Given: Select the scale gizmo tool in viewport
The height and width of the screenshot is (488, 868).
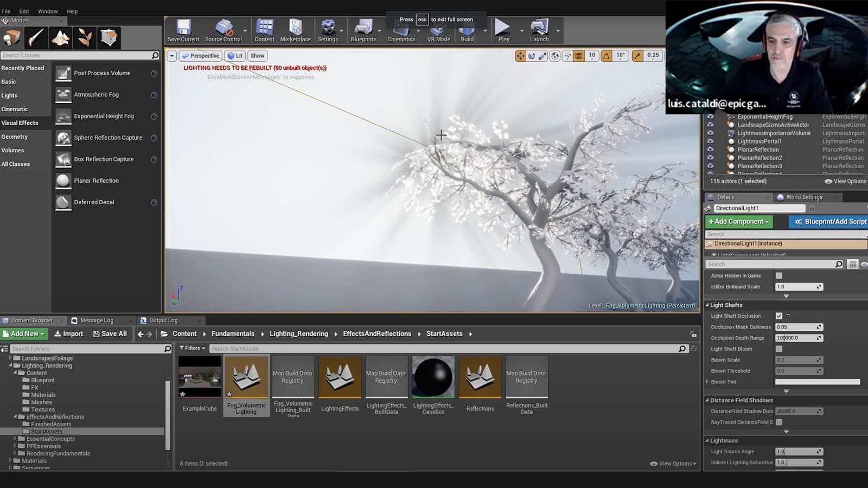Looking at the screenshot, I should (x=542, y=56).
